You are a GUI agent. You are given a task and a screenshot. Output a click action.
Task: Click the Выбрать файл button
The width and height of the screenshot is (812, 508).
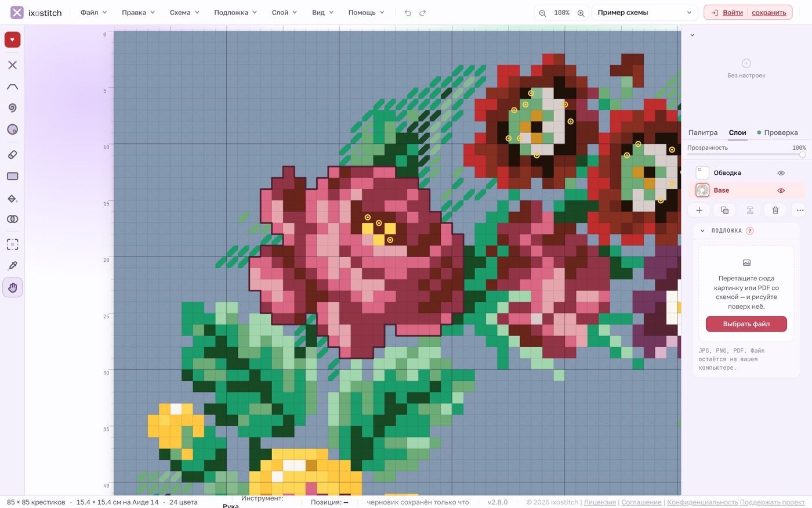coord(746,324)
